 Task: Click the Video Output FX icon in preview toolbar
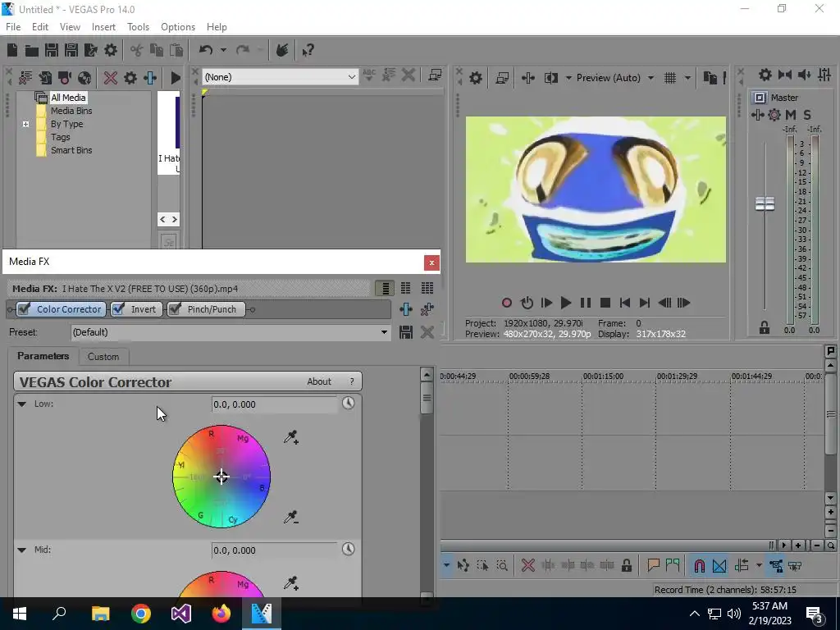(x=528, y=78)
